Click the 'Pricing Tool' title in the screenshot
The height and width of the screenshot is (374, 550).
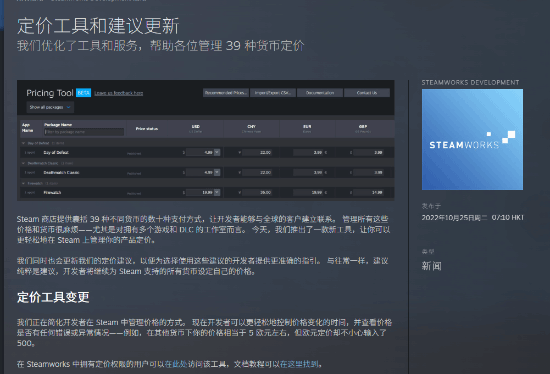point(50,93)
